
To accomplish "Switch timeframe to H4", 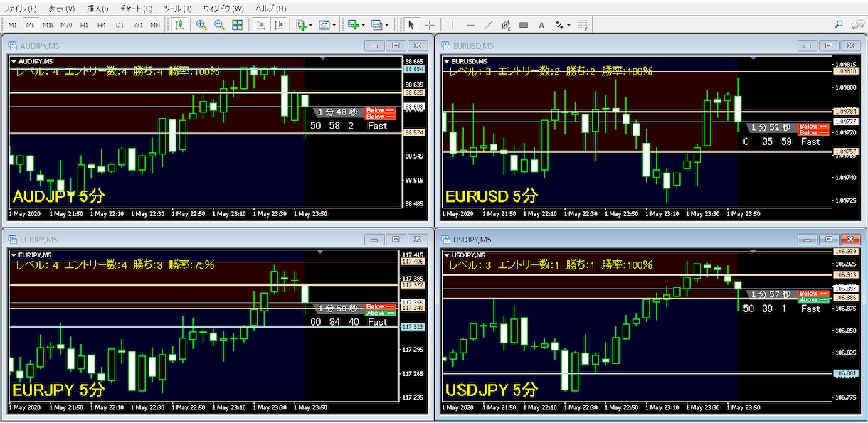I will tap(102, 25).
